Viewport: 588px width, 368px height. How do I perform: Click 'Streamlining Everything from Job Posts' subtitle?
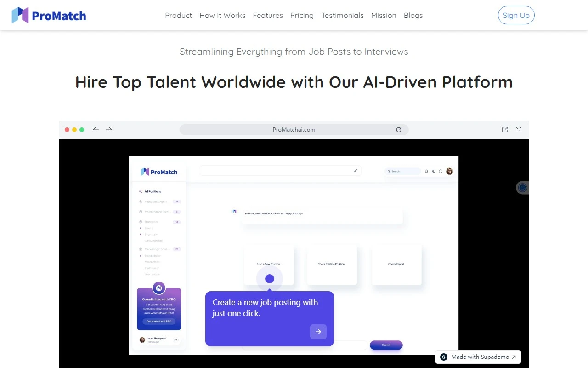pyautogui.click(x=294, y=52)
